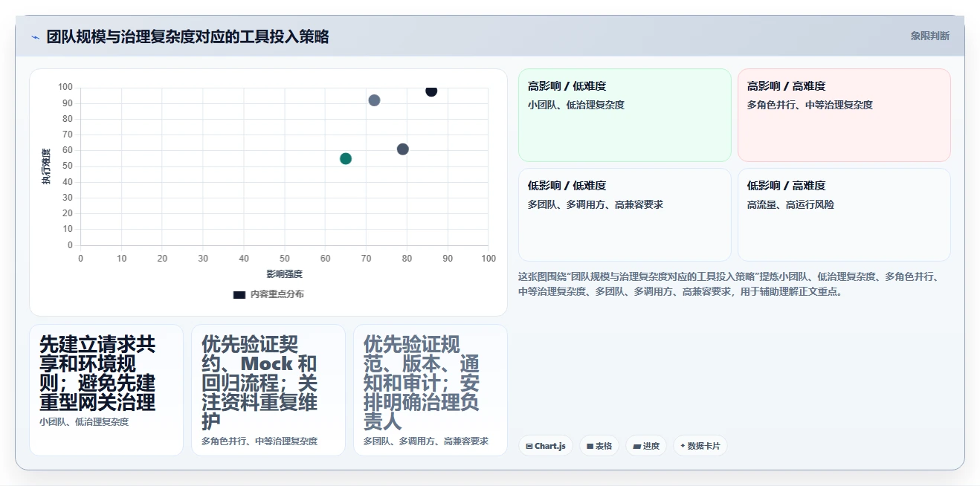Select the title 团队规模与治理复杂度对应的工具投入策略
The width and height of the screenshot is (980, 486).
[x=187, y=36]
